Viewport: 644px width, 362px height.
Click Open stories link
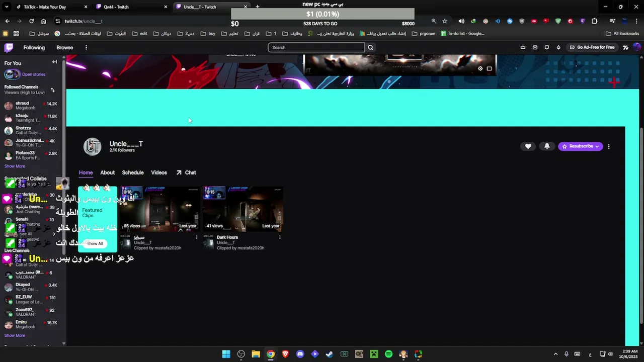(x=34, y=74)
